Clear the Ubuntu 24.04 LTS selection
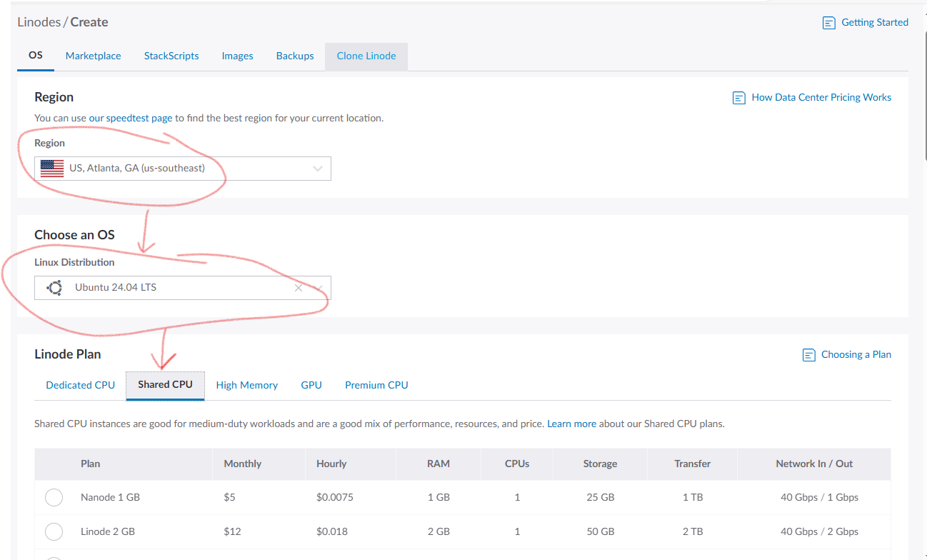The image size is (927, 560). (299, 288)
